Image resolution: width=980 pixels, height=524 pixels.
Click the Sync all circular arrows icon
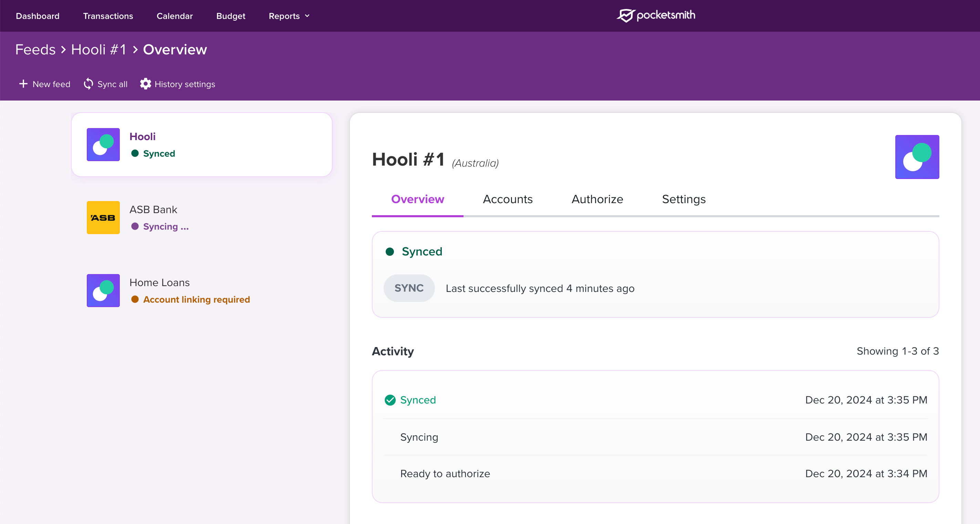(88, 84)
